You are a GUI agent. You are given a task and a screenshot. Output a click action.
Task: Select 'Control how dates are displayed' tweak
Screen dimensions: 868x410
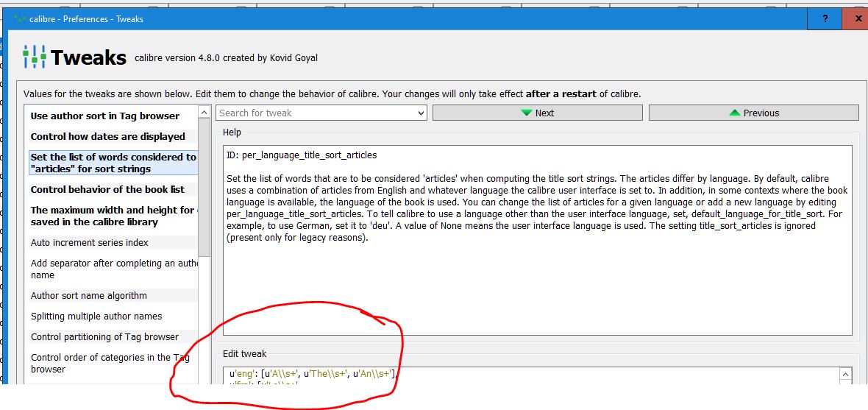113,136
